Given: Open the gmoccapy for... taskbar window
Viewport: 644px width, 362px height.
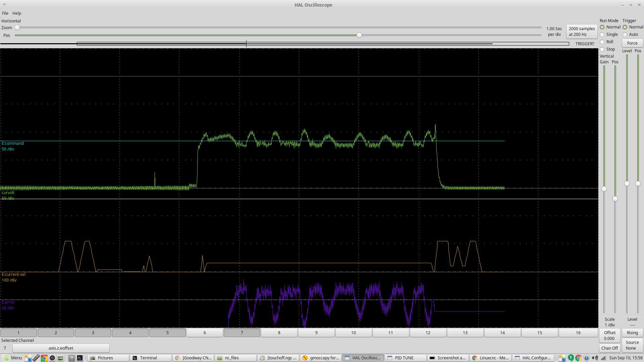Looking at the screenshot, I should point(321,358).
